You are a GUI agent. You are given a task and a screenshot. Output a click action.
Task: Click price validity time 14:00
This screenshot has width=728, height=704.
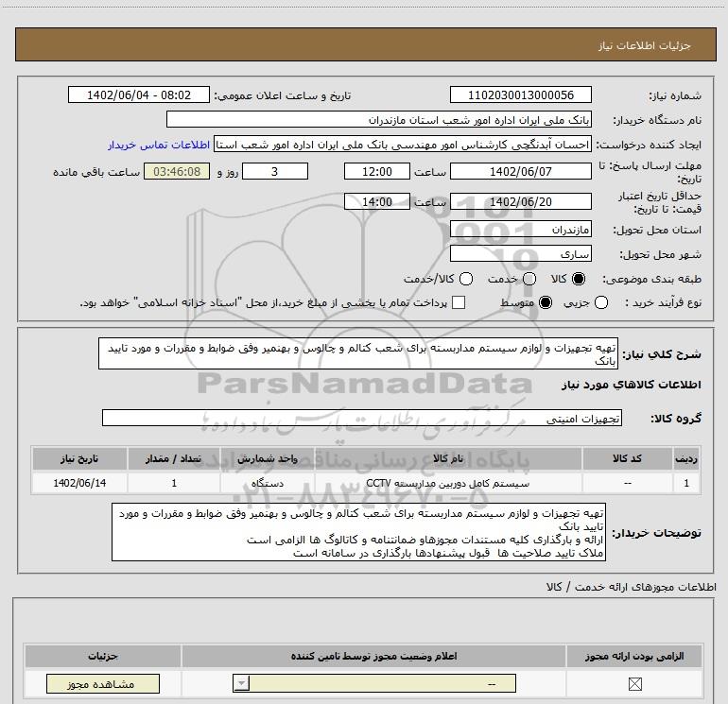(x=377, y=201)
